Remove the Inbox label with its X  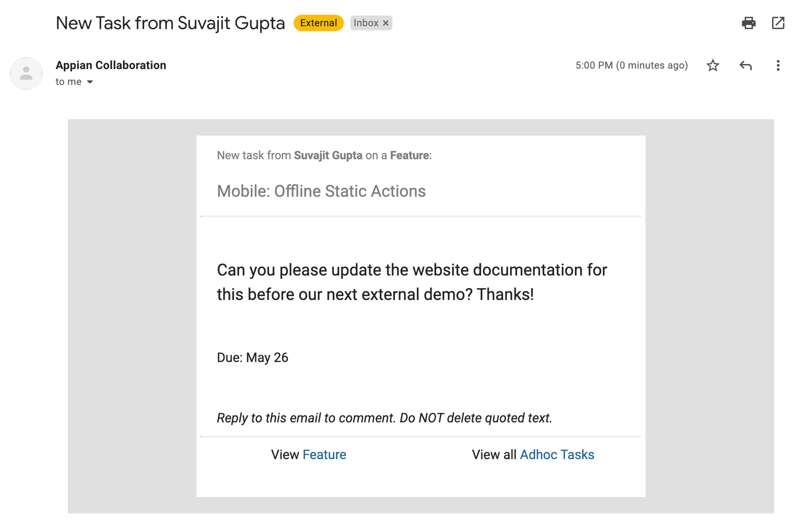point(385,23)
